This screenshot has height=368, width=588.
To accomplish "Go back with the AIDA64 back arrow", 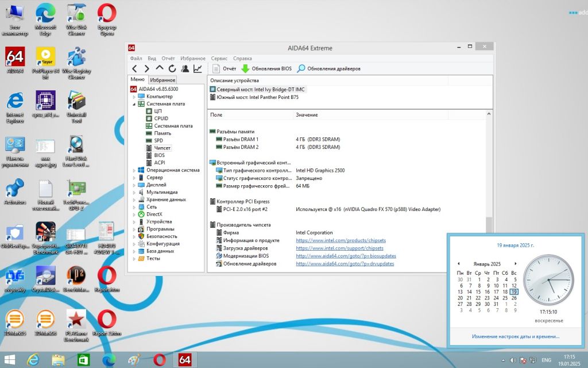I will 134,69.
